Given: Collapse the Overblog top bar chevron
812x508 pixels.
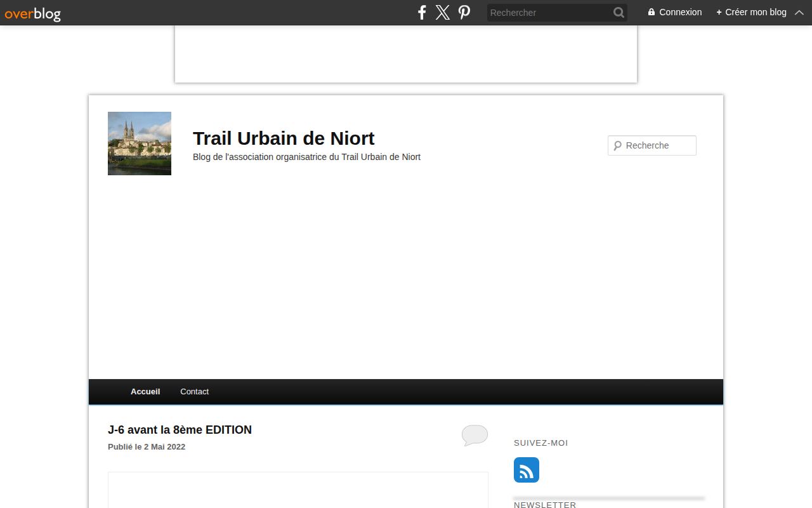Looking at the screenshot, I should point(799,12).
